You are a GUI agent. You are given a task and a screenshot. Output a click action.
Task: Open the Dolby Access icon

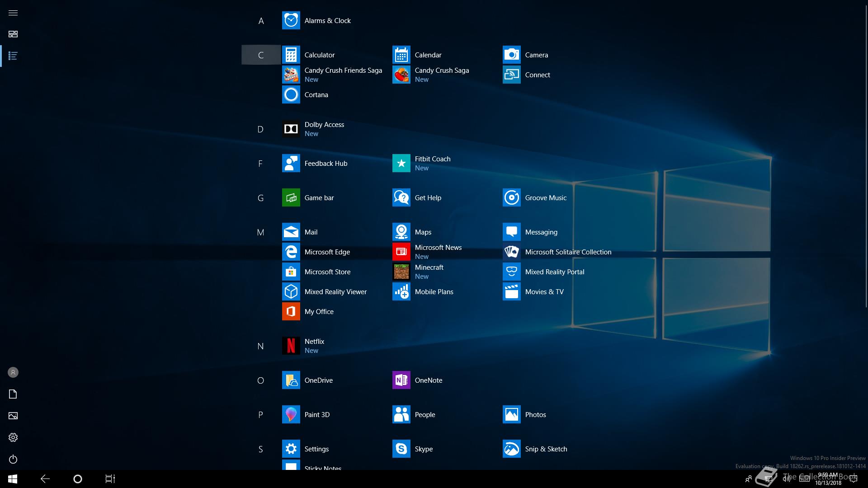pos(291,129)
